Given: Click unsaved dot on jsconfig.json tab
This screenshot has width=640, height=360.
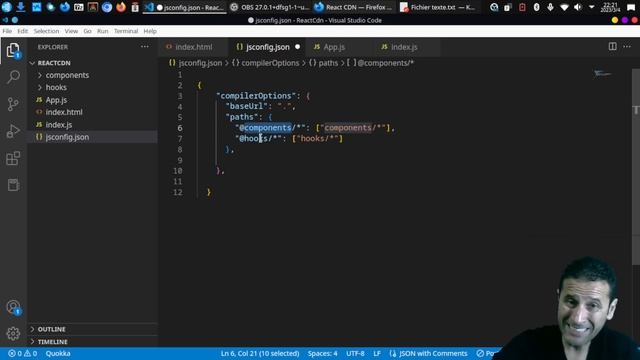Looking at the screenshot, I should 298,47.
